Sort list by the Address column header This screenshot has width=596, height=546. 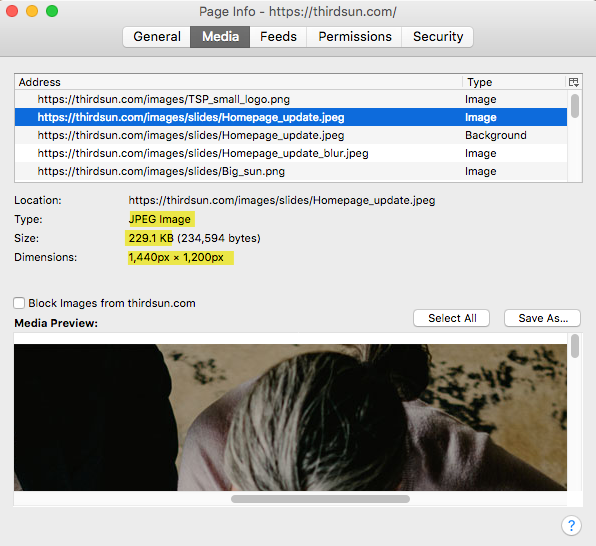239,82
